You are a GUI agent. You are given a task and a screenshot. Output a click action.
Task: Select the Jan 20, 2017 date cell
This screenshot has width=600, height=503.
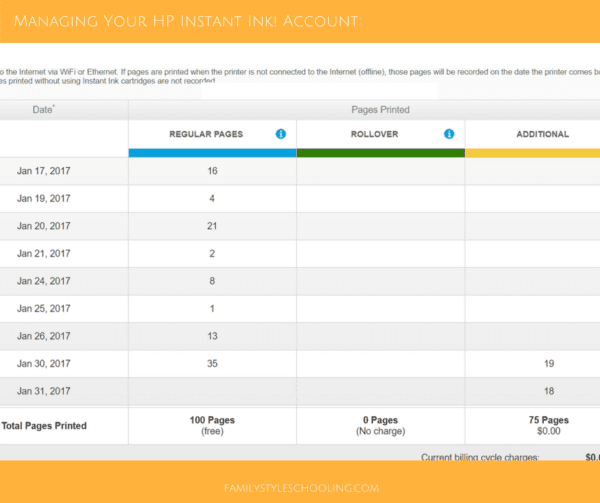click(44, 226)
